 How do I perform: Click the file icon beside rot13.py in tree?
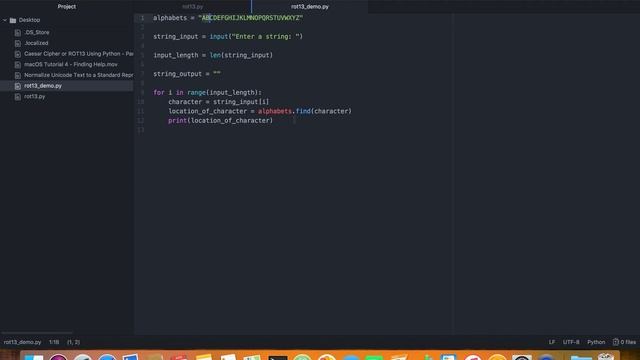point(18,97)
